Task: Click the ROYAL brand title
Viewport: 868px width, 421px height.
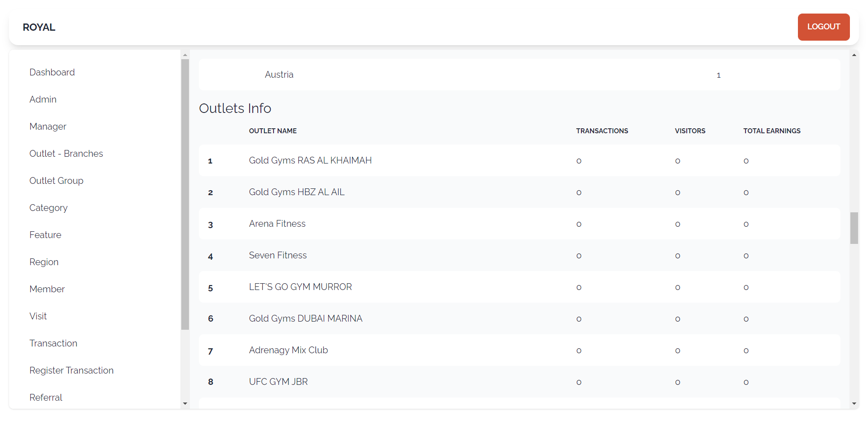Action: (39, 27)
